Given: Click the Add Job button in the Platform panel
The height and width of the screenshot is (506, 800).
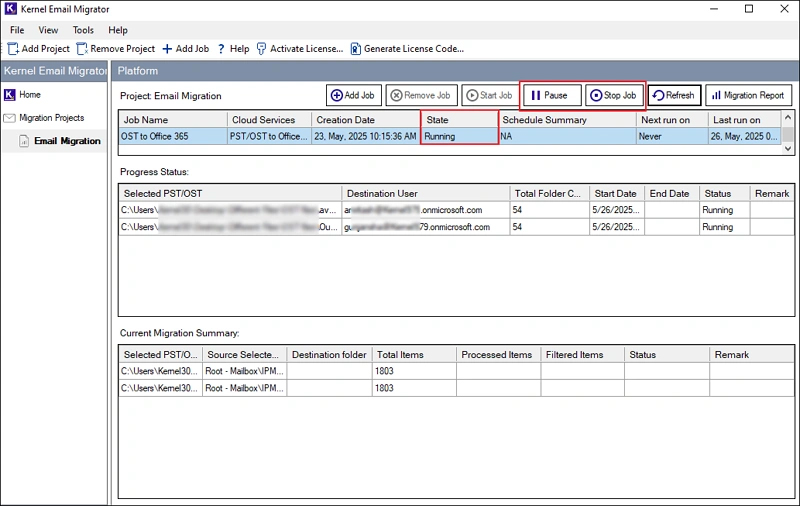Looking at the screenshot, I should (x=353, y=95).
